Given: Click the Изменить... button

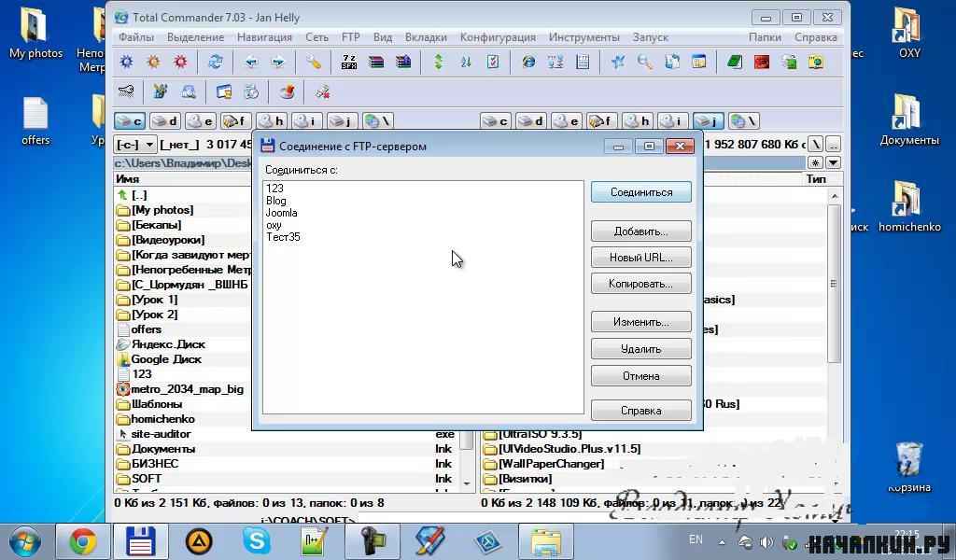Looking at the screenshot, I should point(640,322).
